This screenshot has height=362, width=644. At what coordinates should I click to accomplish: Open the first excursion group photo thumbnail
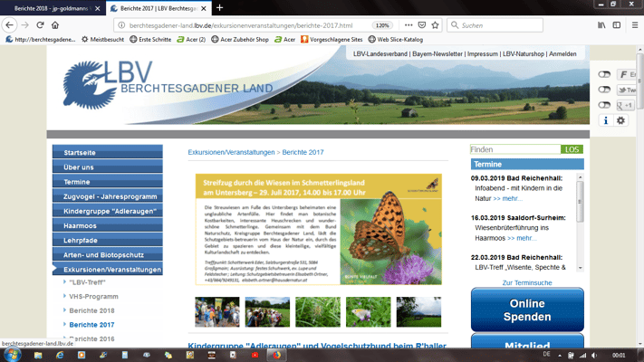216,312
